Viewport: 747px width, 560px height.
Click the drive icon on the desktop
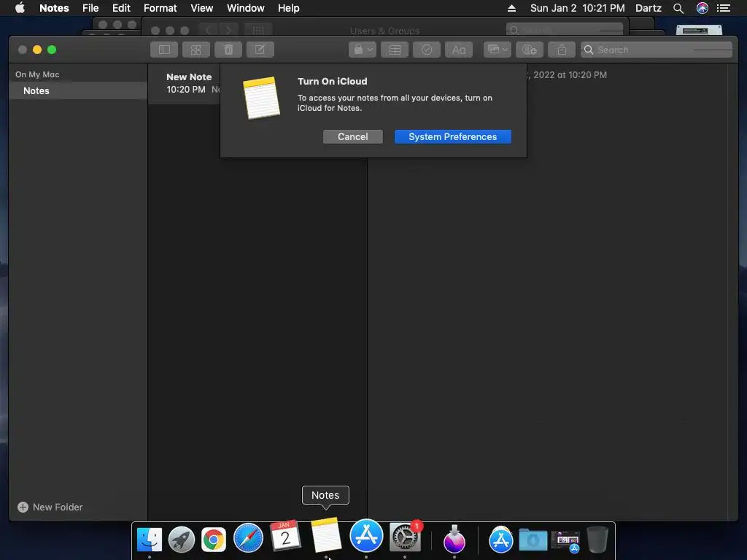coord(699,31)
